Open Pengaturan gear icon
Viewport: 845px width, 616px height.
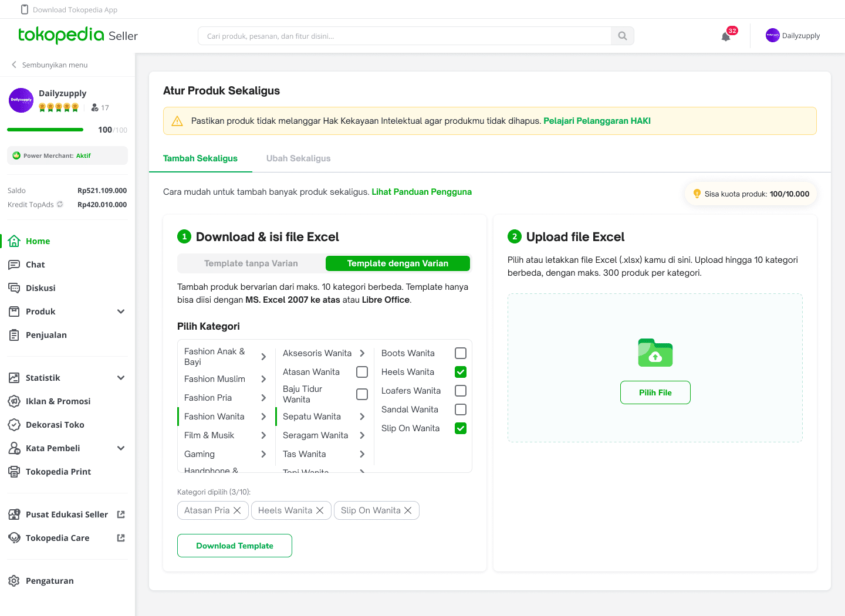coord(14,581)
